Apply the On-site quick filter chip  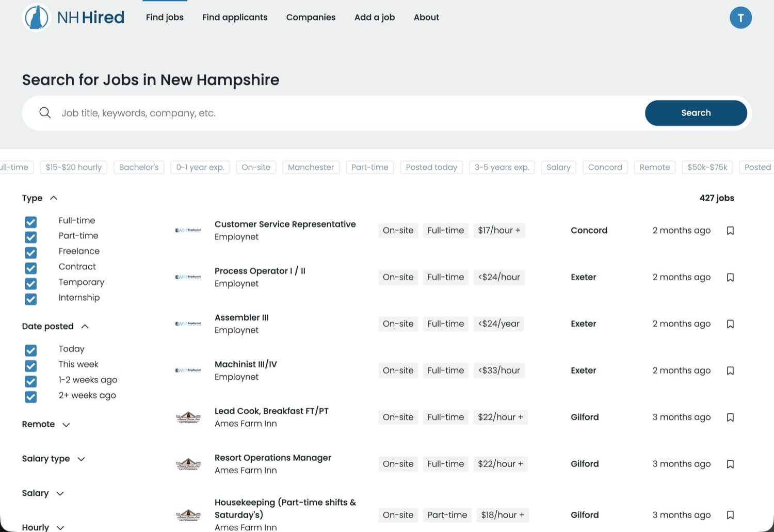[256, 167]
